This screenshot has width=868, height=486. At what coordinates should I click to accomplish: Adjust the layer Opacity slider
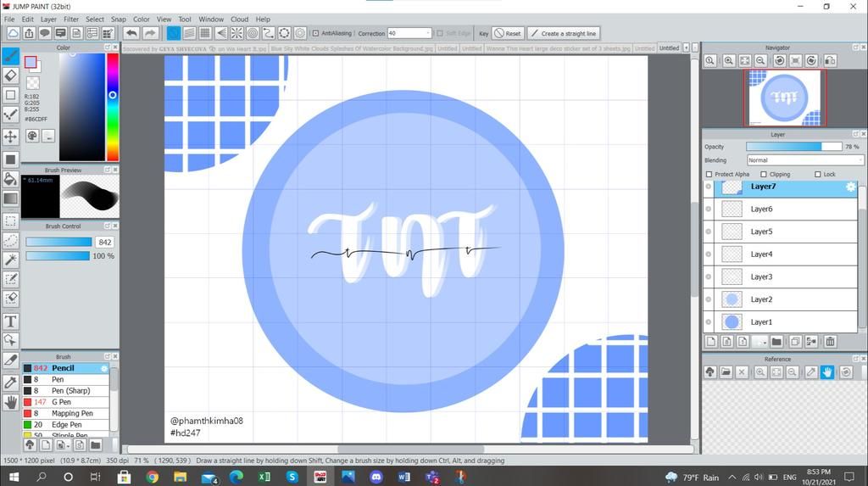[793, 146]
